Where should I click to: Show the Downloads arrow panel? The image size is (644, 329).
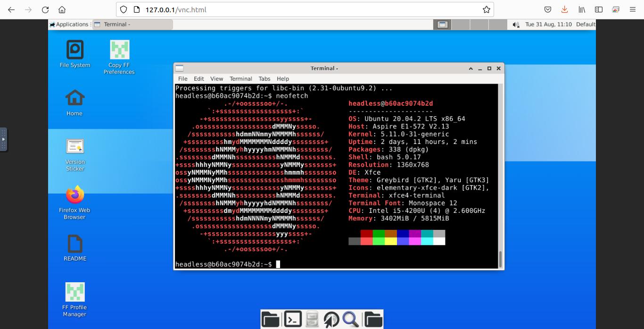pyautogui.click(x=564, y=9)
